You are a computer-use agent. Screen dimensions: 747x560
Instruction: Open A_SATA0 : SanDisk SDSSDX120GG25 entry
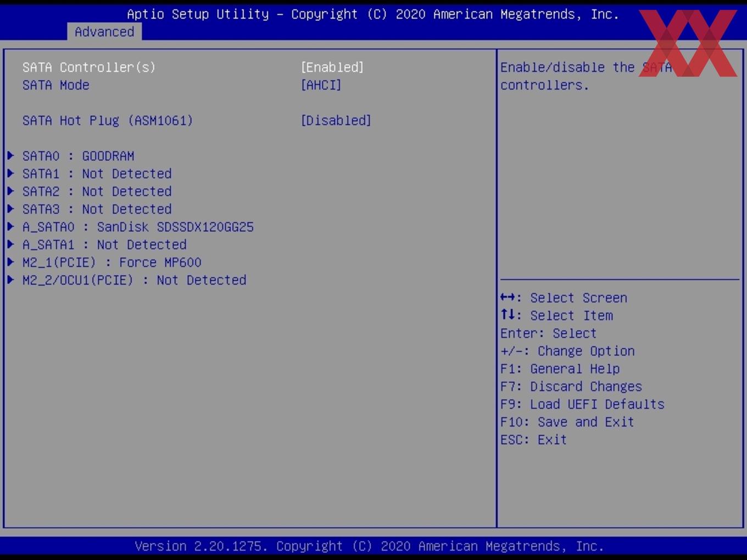[138, 227]
